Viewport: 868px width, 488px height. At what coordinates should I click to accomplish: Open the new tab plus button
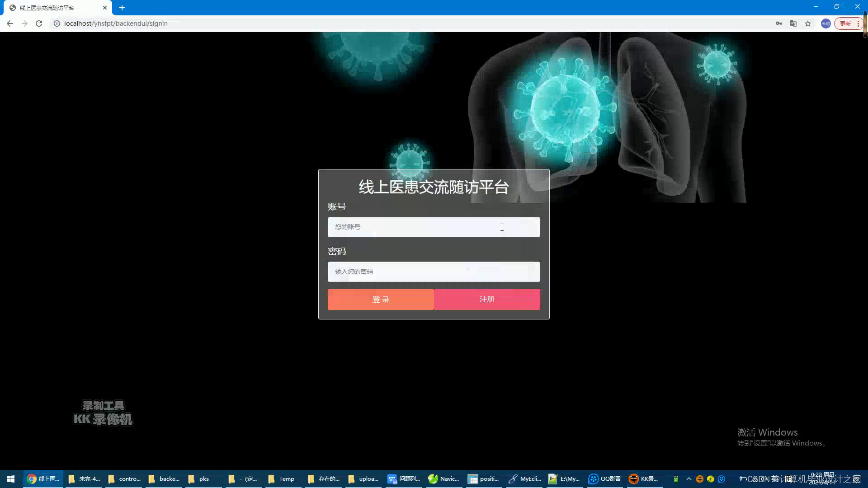pyautogui.click(x=122, y=8)
